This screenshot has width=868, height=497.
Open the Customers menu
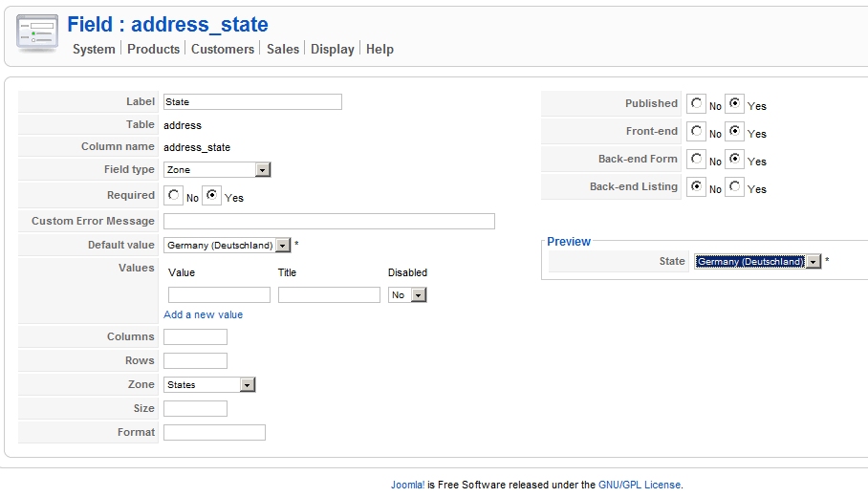pos(223,49)
